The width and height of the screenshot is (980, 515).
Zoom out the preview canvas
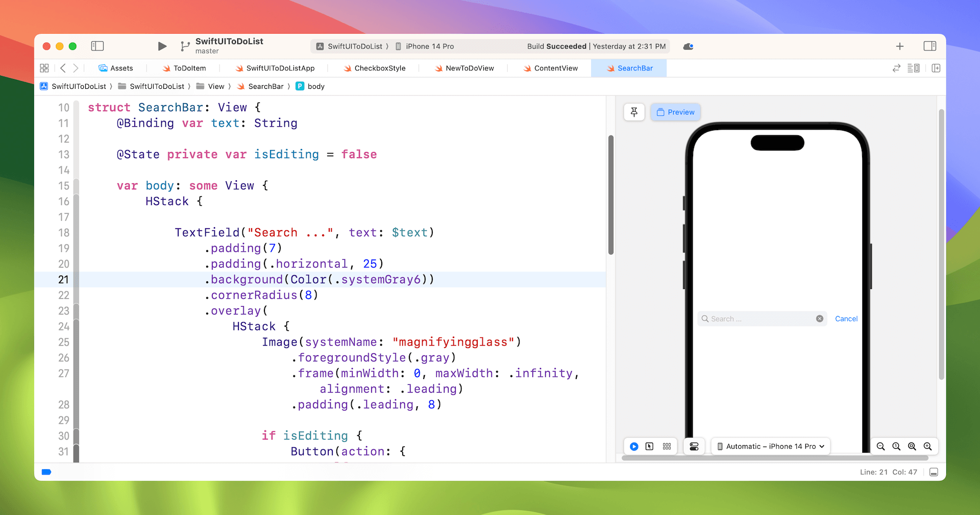click(x=880, y=446)
